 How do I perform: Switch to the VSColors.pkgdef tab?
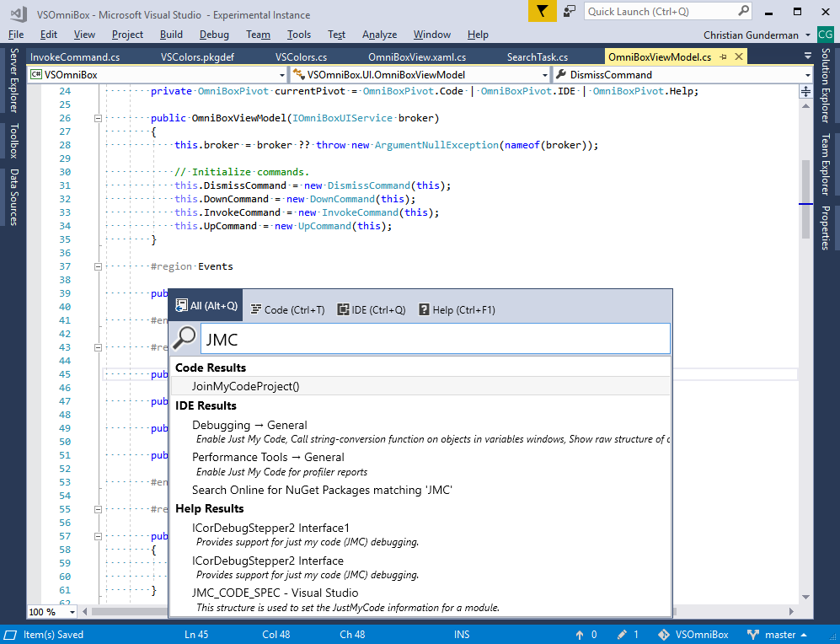pyautogui.click(x=197, y=56)
